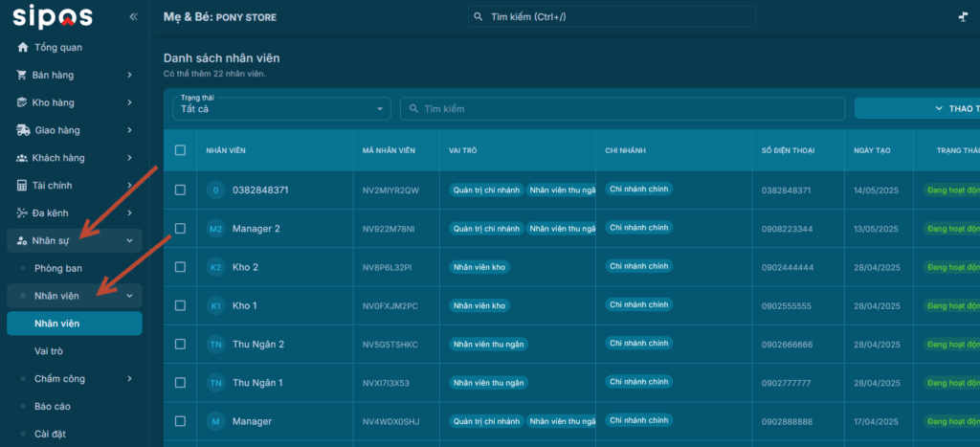Expand Bán hàng submenu chevron
Image resolution: width=980 pixels, height=447 pixels.
[x=129, y=75]
